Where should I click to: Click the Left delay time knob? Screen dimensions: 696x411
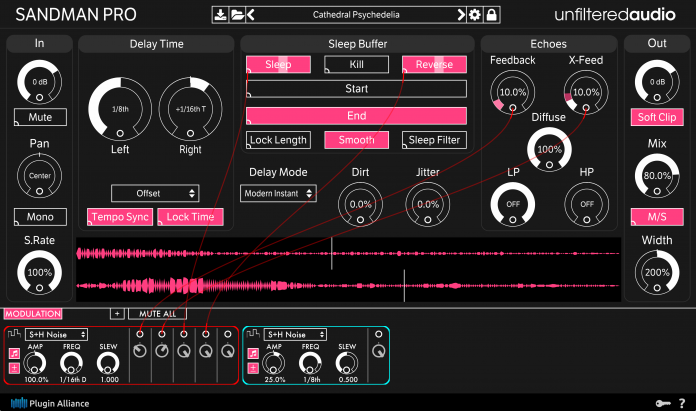120,109
